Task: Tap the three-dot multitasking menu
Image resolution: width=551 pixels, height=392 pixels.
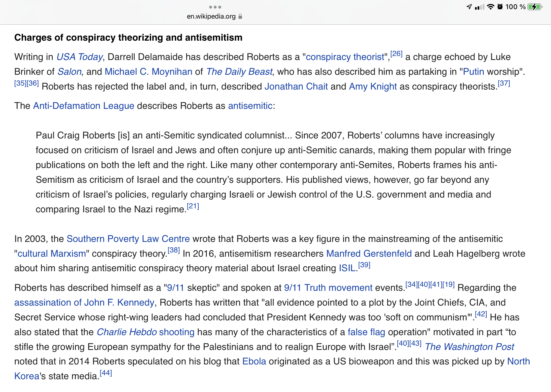Action: click(x=215, y=7)
